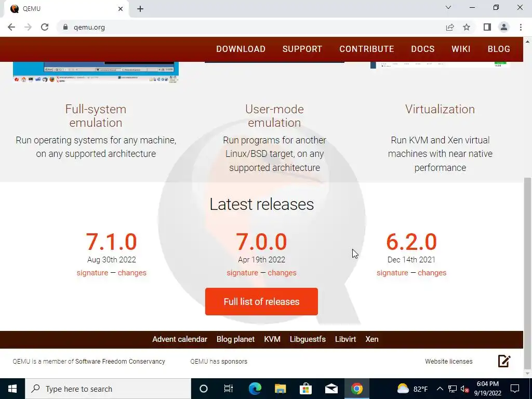Click the edit page pencil icon
The width and height of the screenshot is (532, 399).
[x=504, y=361]
